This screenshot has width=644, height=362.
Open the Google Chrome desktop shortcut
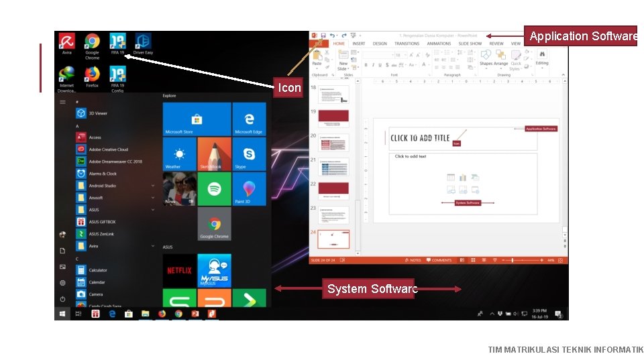[x=92, y=46]
